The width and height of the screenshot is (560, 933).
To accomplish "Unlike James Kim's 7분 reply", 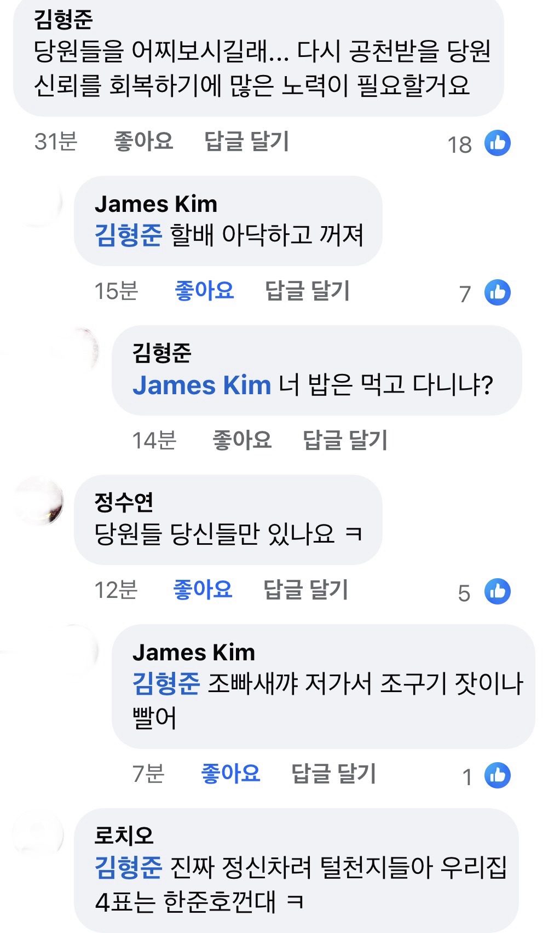I will [x=230, y=774].
